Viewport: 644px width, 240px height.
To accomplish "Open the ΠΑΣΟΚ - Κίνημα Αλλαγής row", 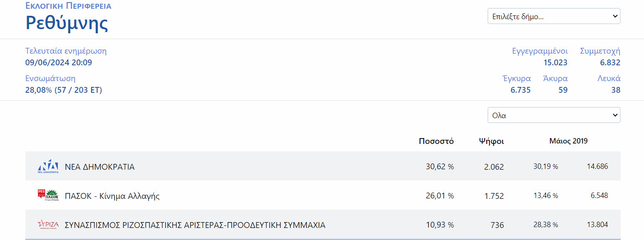I will 112,196.
